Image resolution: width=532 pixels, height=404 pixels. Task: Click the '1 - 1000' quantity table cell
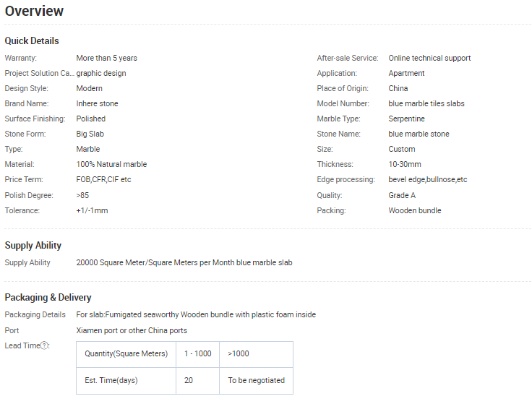pyautogui.click(x=197, y=354)
